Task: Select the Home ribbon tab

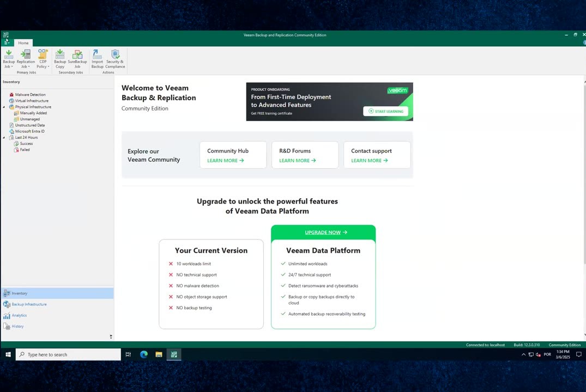Action: (x=23, y=43)
